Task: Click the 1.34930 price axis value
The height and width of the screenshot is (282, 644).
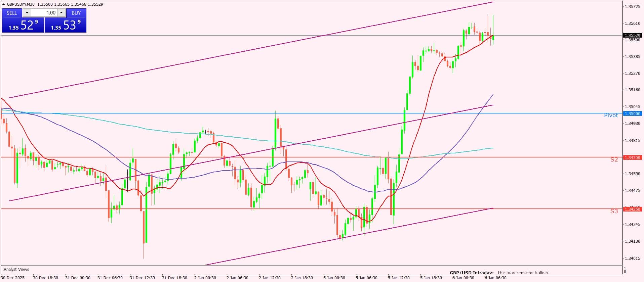Action: pos(632,124)
